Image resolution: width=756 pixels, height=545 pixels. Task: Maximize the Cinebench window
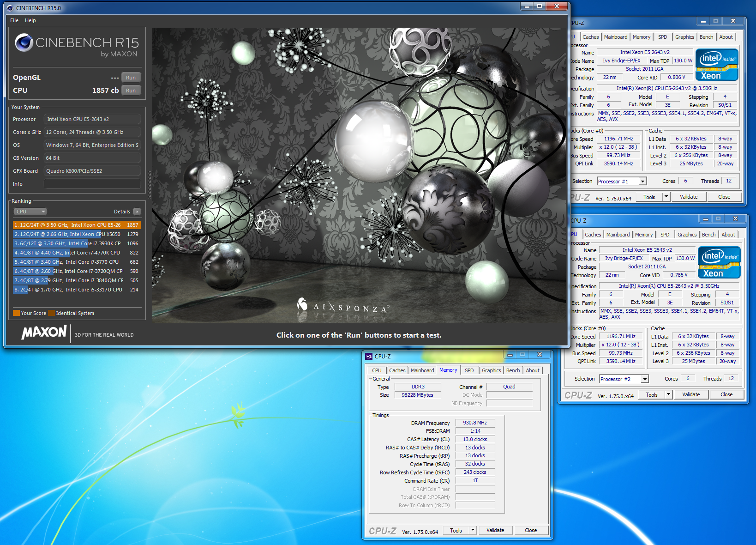[x=539, y=6]
